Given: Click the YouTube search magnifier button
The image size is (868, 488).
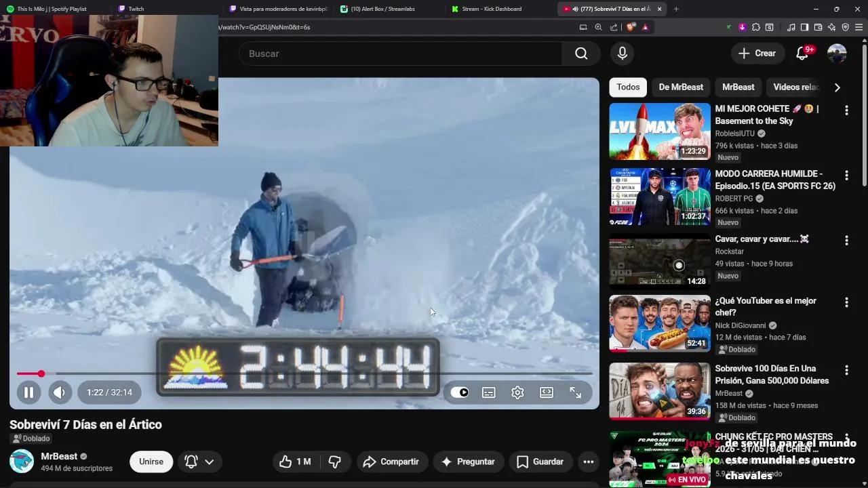Looking at the screenshot, I should [581, 54].
